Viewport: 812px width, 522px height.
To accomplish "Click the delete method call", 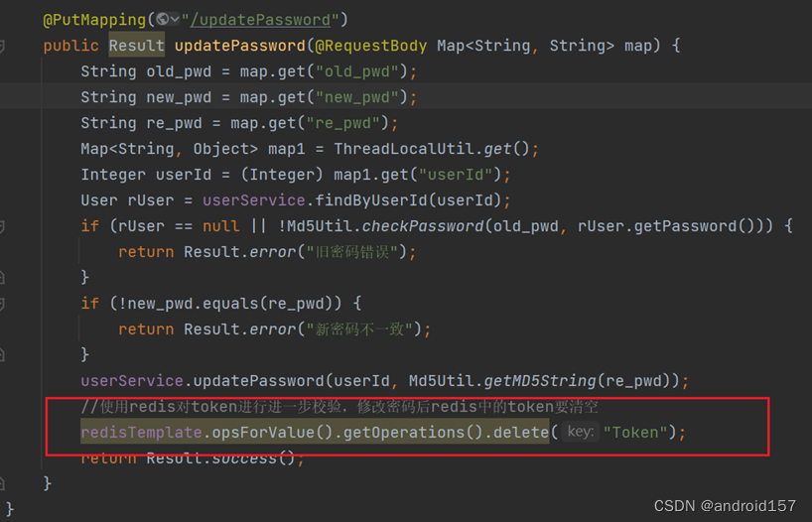I will click(520, 433).
